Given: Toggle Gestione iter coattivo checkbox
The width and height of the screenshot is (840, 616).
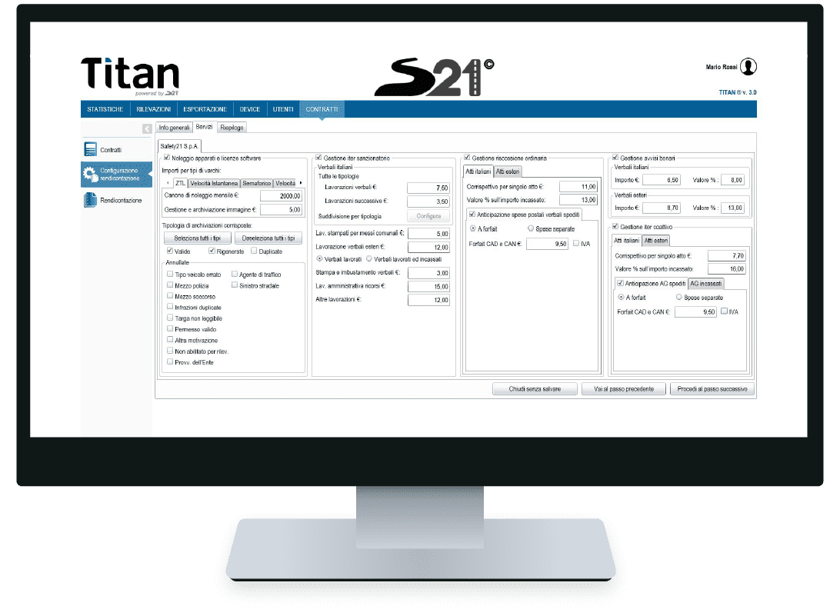Looking at the screenshot, I should (x=615, y=226).
